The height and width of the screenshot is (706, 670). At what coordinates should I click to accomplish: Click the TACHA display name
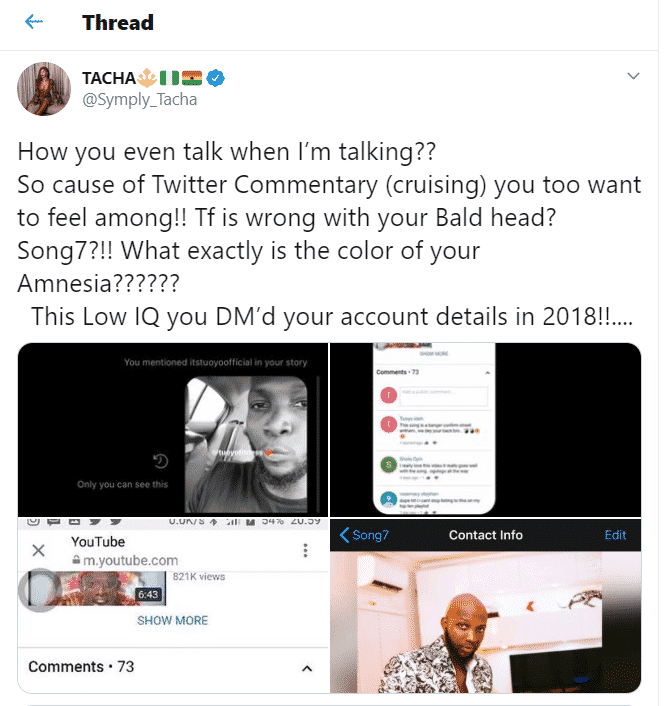[109, 78]
